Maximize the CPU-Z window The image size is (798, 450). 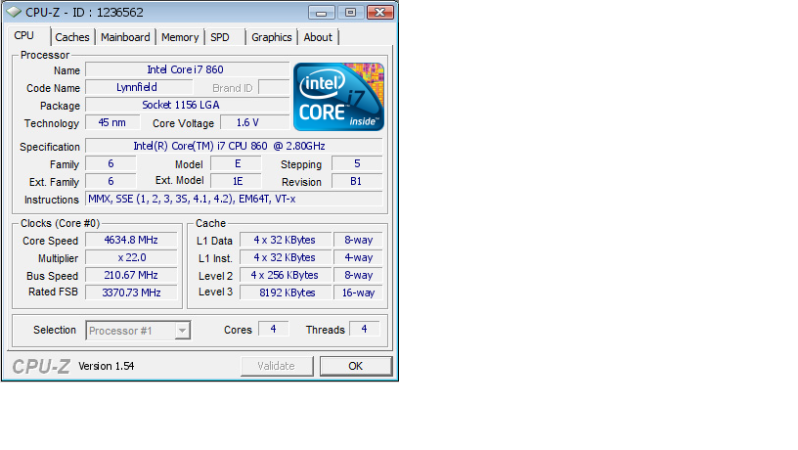tap(351, 12)
